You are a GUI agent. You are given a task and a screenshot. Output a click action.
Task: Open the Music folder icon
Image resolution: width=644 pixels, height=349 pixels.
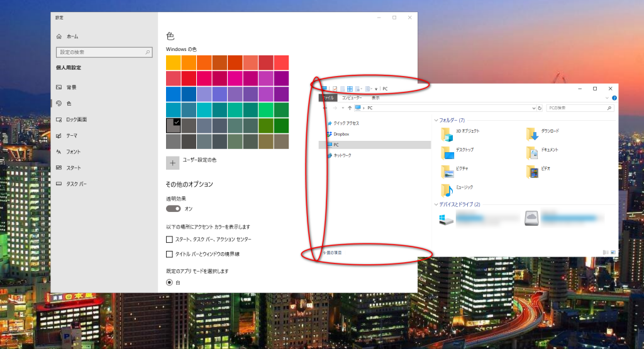click(x=447, y=189)
